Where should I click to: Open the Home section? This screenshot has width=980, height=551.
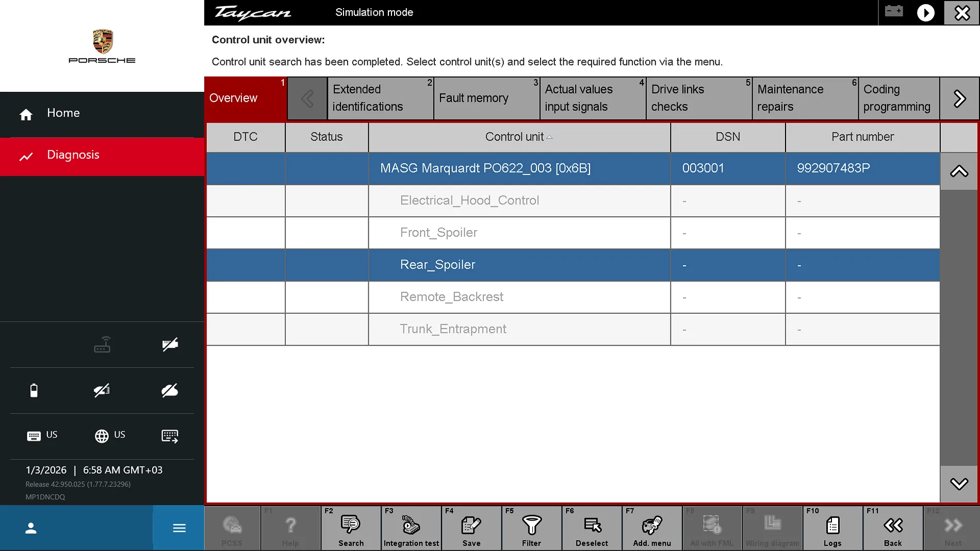102,114
